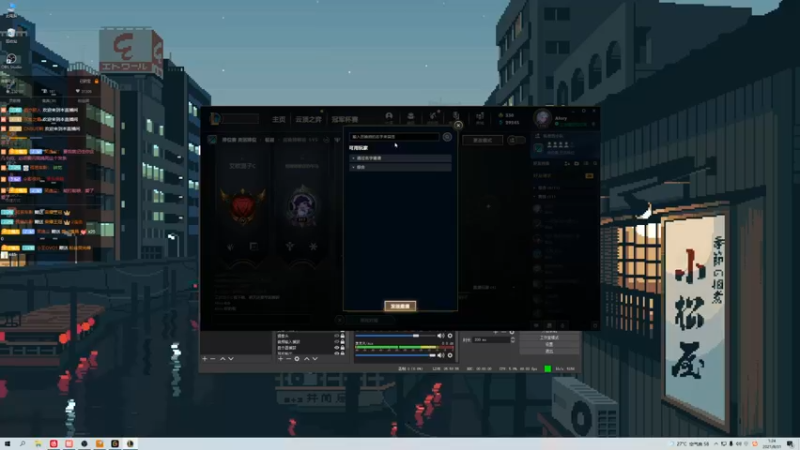
Task: Click the change mode button in lobby
Action: tap(483, 140)
